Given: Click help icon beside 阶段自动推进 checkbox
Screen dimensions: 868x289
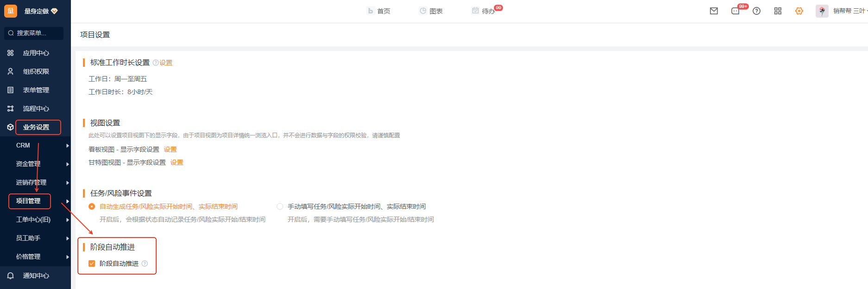Looking at the screenshot, I should [145, 263].
